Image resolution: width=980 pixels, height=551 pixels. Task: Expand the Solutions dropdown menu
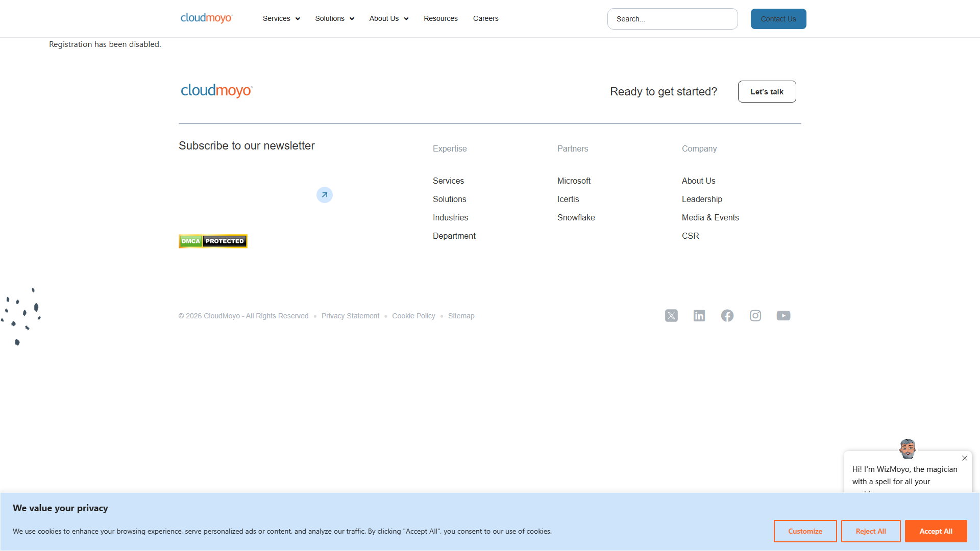coord(334,19)
